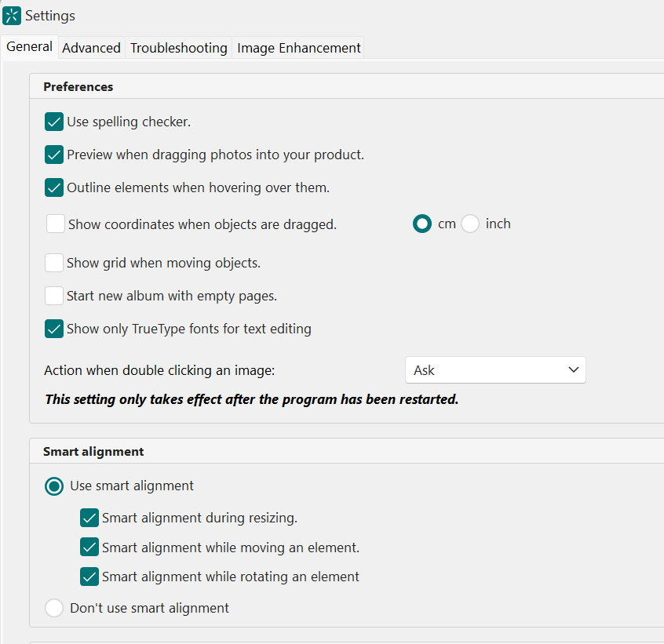This screenshot has width=664, height=644.
Task: Select cm as the measurement unit
Action: (x=421, y=224)
